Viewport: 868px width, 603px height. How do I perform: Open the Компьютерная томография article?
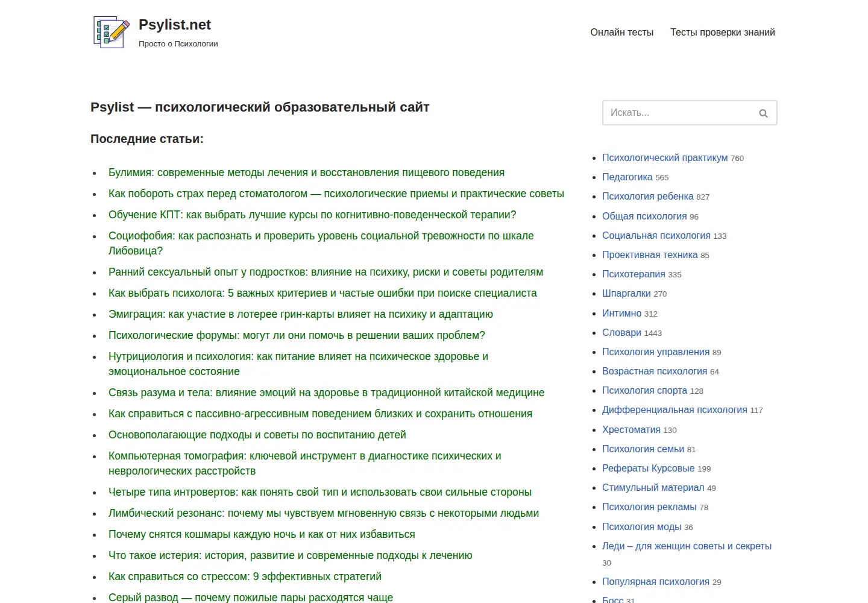(305, 463)
